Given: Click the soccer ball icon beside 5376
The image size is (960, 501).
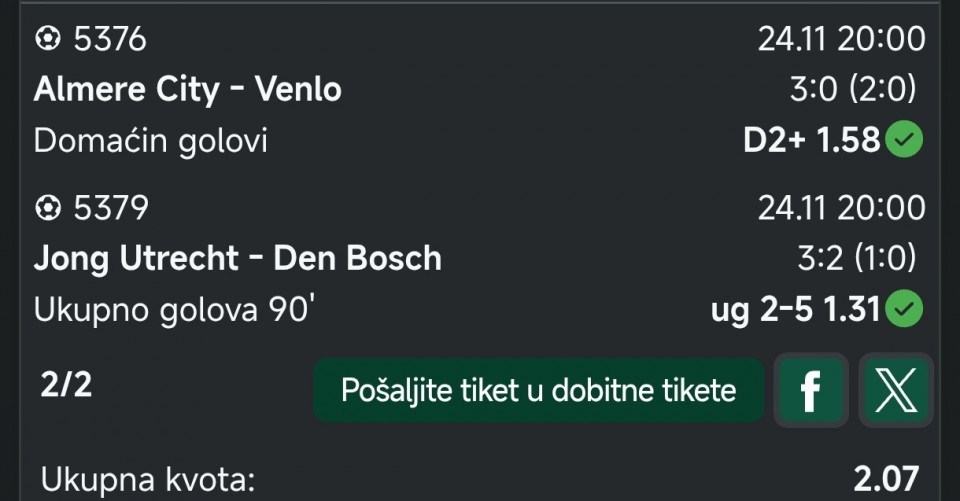Looking at the screenshot, I should pyautogui.click(x=47, y=39).
